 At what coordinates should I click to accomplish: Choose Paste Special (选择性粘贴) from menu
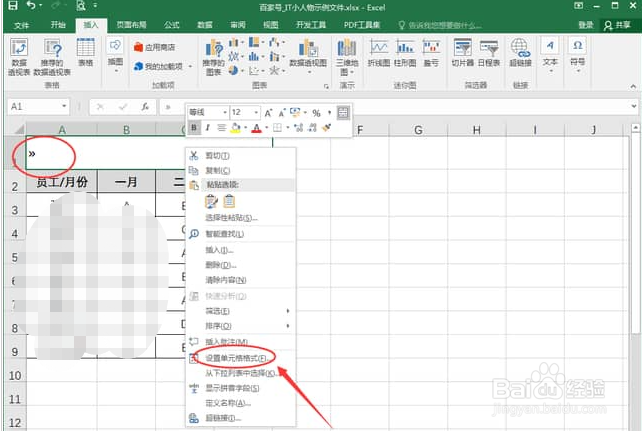click(241, 218)
